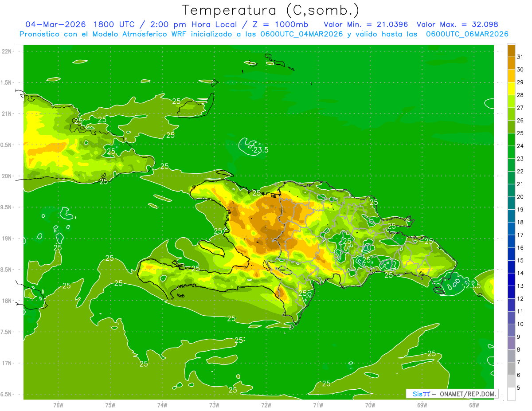
Task: Click '2:00 pm Hora Local' text
Action: pos(193,24)
